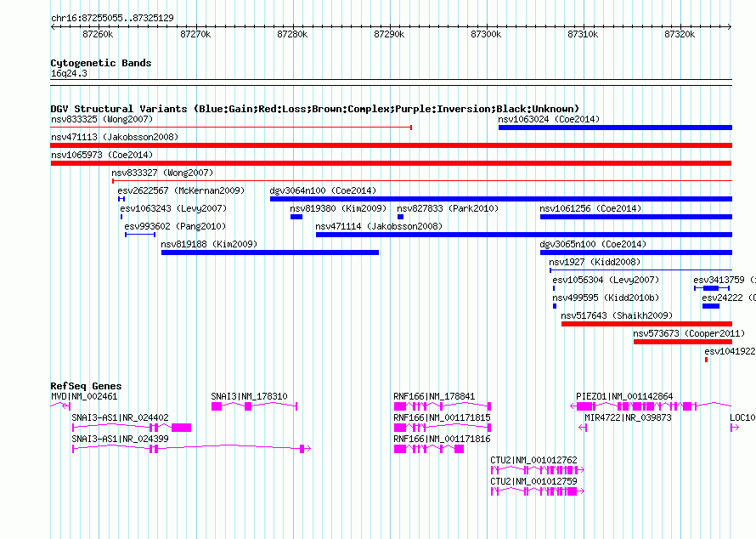Open the esv3413759 variant glyph

(x=712, y=288)
